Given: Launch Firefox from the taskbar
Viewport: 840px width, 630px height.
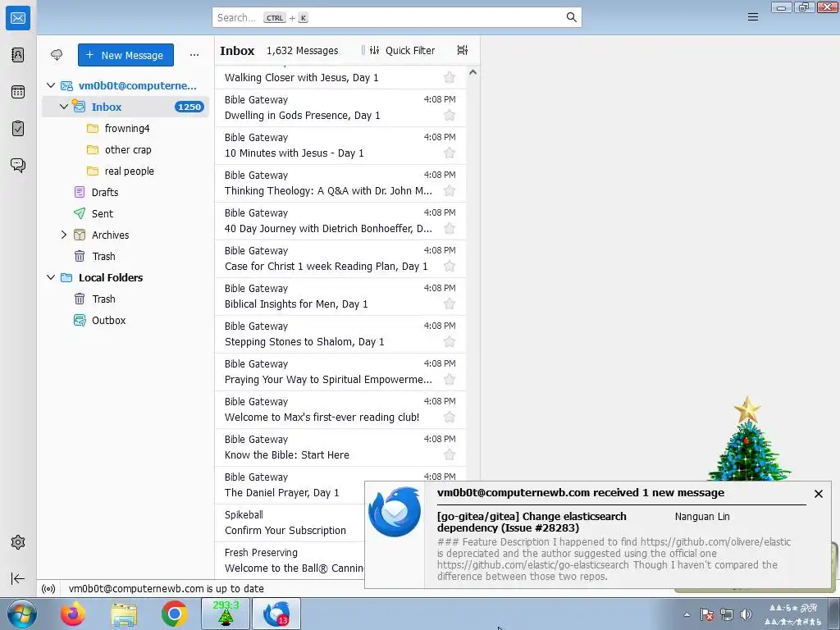Looking at the screenshot, I should pyautogui.click(x=73, y=614).
